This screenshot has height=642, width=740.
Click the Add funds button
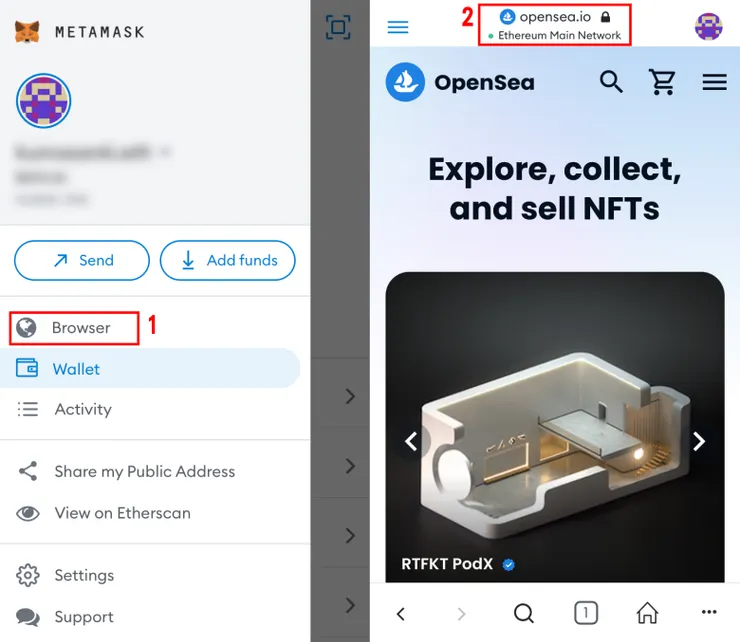tap(228, 260)
